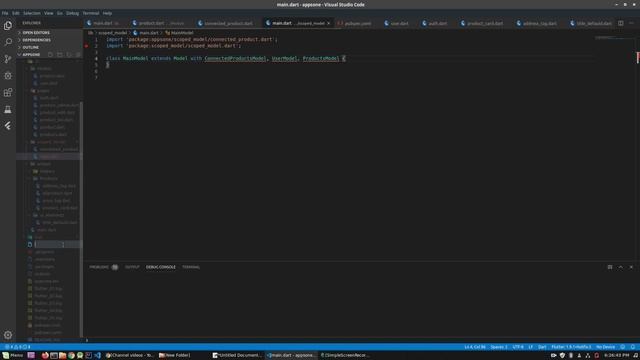The width and height of the screenshot is (640, 360).
Task: Click the Dart language mode status item
Action: click(542, 347)
